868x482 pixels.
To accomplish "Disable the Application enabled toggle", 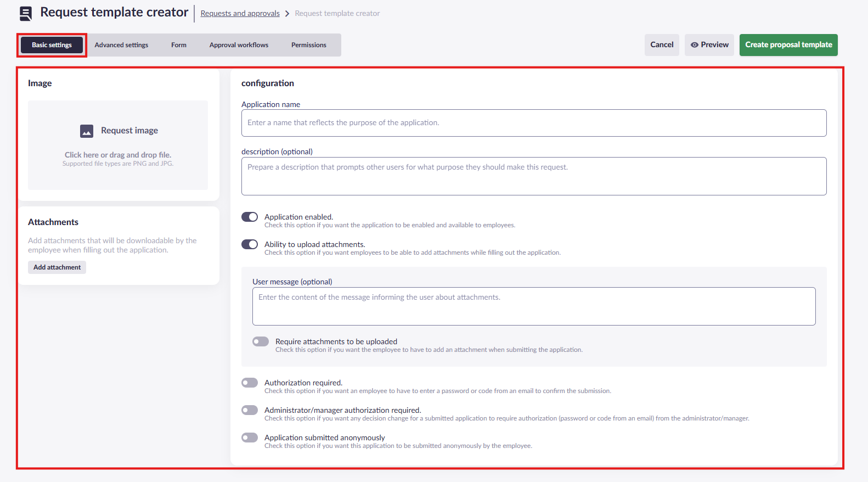I will tap(250, 217).
